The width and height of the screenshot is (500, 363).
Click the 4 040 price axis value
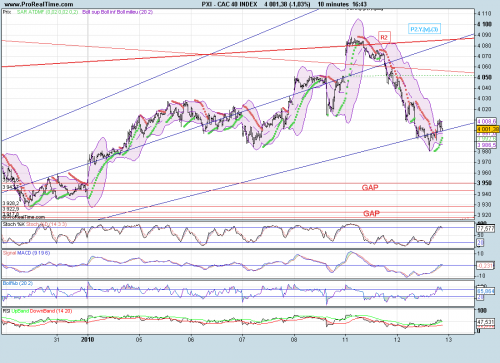[484, 88]
